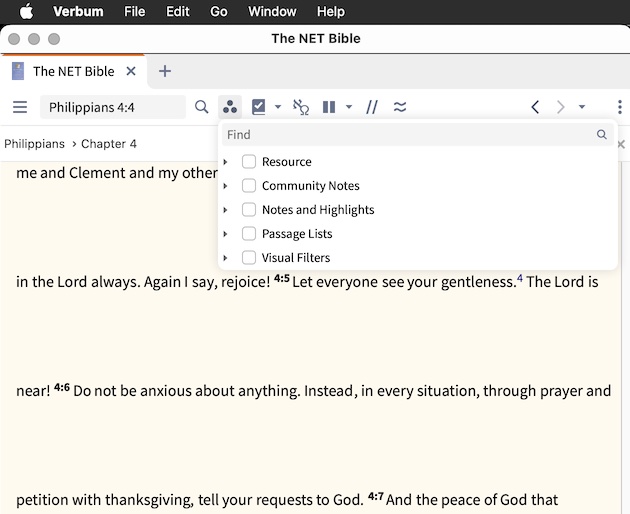Open dropdown arrow beside reading plan icon
This screenshot has width=630, height=514.
click(278, 107)
